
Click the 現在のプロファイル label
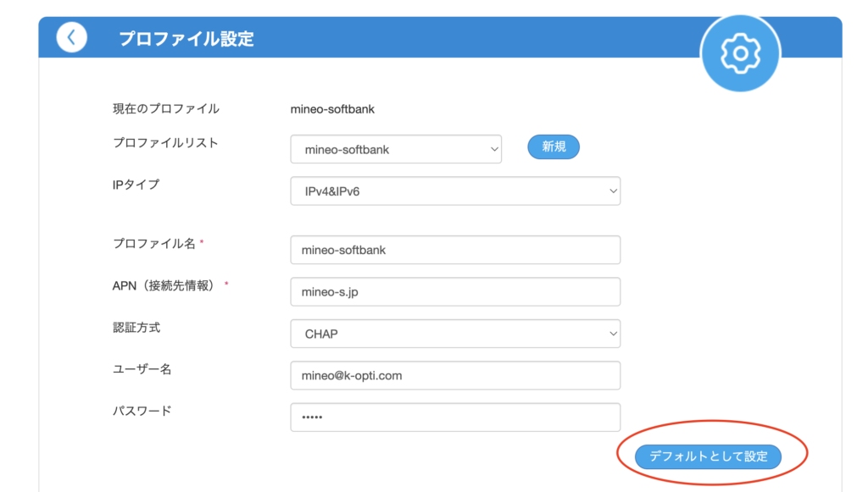166,109
